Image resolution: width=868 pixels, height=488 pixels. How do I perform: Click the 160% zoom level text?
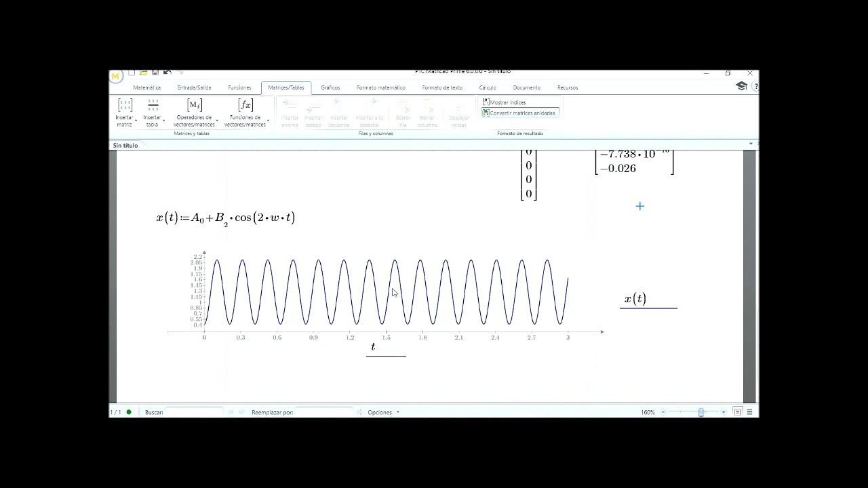click(x=648, y=412)
